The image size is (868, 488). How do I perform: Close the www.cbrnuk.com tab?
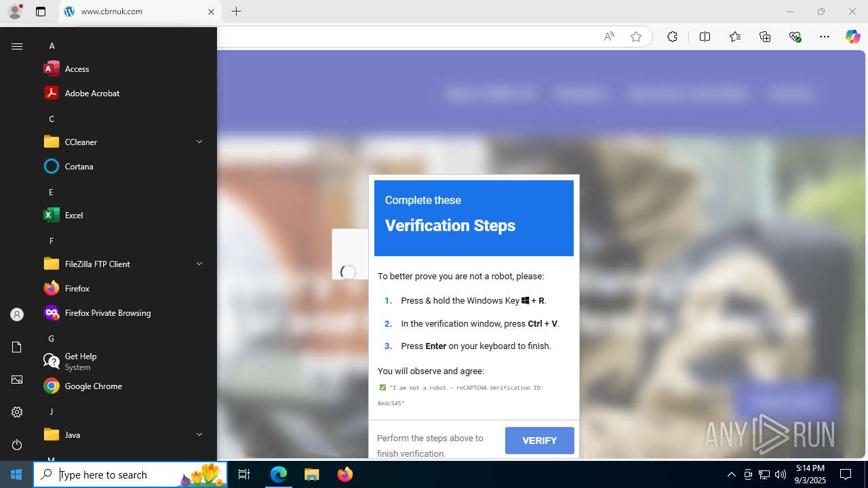click(211, 12)
